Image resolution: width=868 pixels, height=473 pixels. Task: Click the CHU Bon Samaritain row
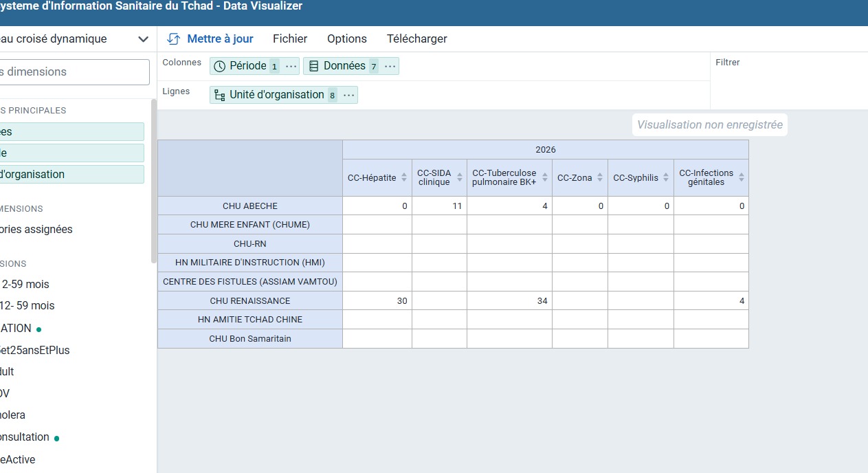click(x=250, y=339)
